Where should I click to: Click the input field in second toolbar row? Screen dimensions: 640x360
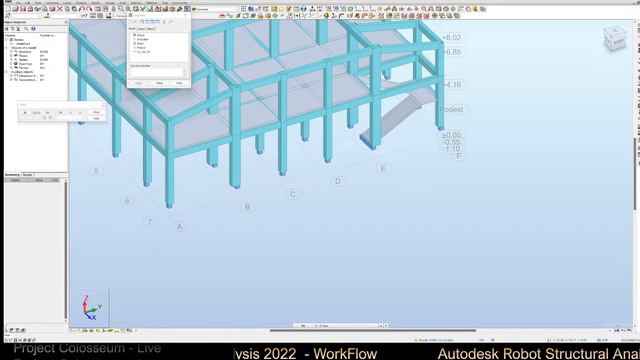click(25, 16)
